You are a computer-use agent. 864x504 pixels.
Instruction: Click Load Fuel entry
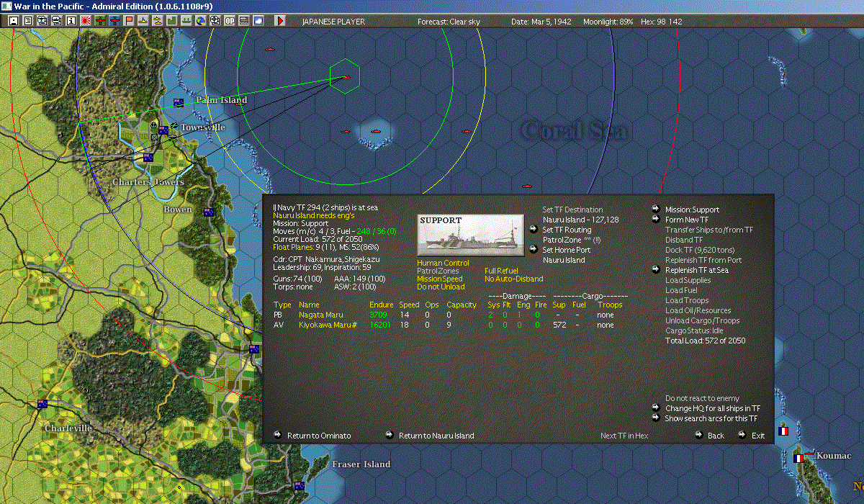pyautogui.click(x=681, y=291)
